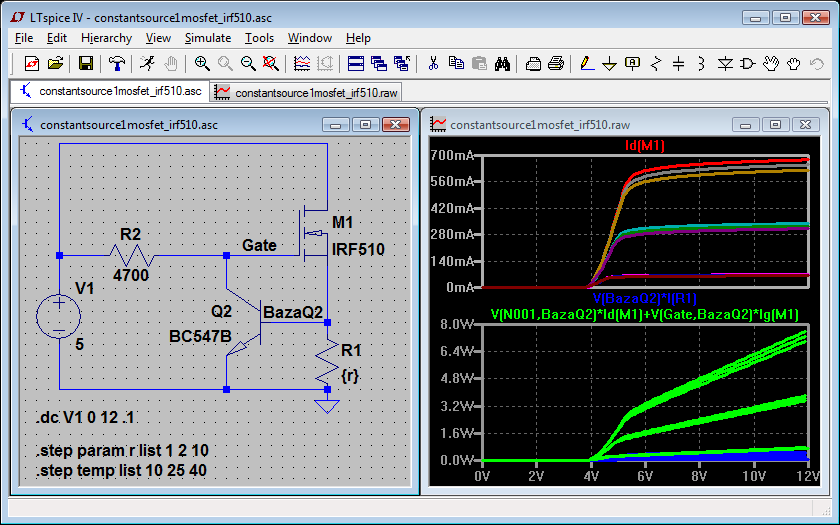Click the Cascade Windows icon

click(379, 64)
